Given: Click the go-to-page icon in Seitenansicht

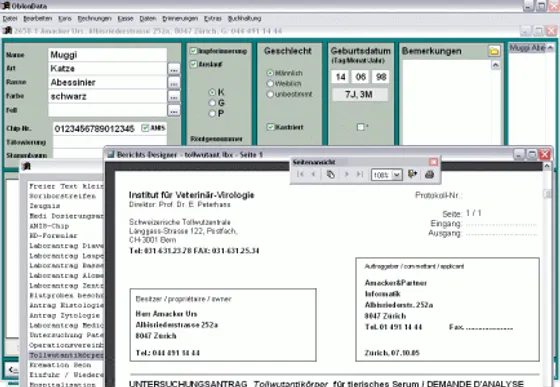Looking at the screenshot, I should [330, 174].
